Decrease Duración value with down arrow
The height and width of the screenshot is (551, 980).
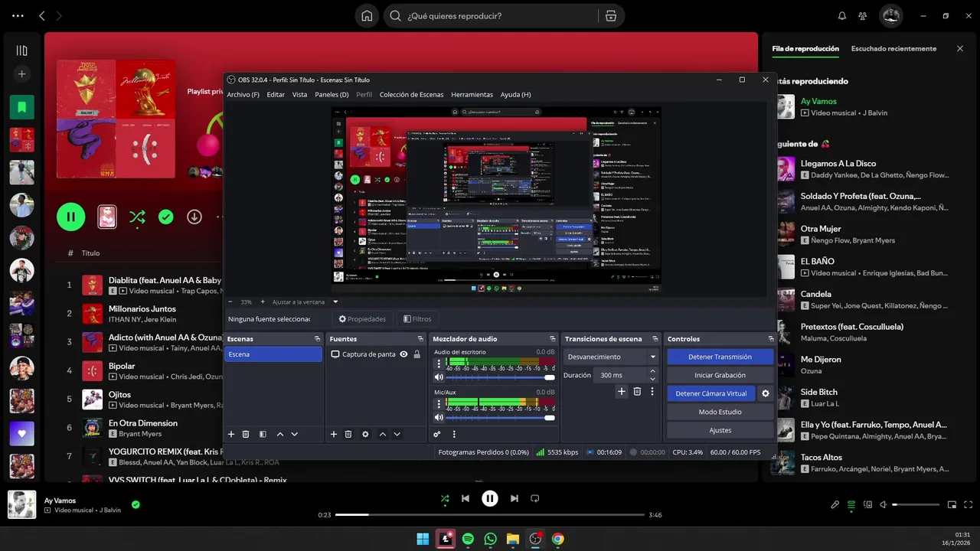click(652, 379)
